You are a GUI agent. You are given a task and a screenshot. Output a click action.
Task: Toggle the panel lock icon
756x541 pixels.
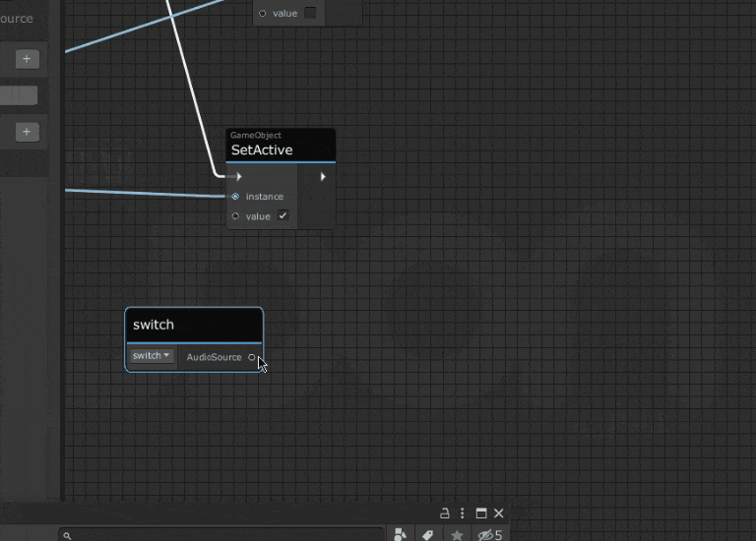[x=444, y=513]
